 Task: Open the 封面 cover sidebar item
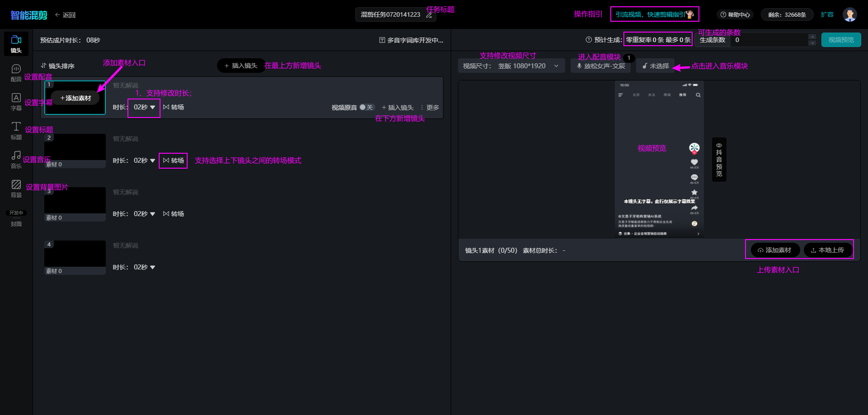point(16,218)
